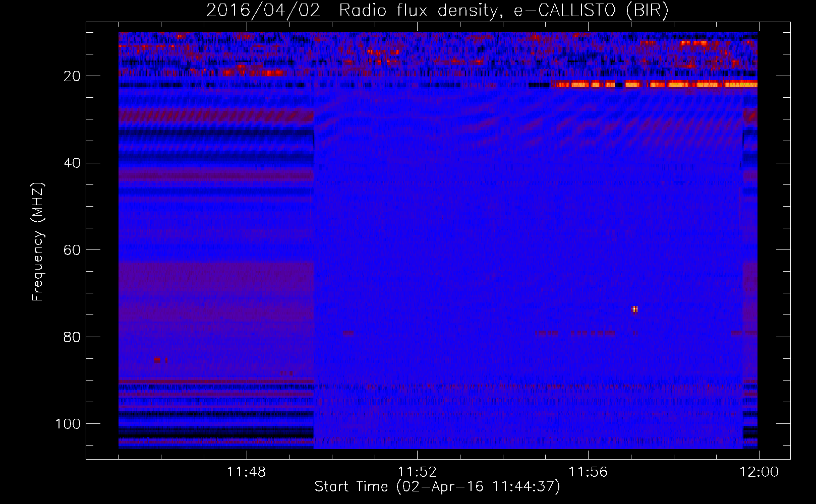The image size is (816, 504).
Task: Click the 20 MHz frequency tick label
Action: tap(72, 76)
